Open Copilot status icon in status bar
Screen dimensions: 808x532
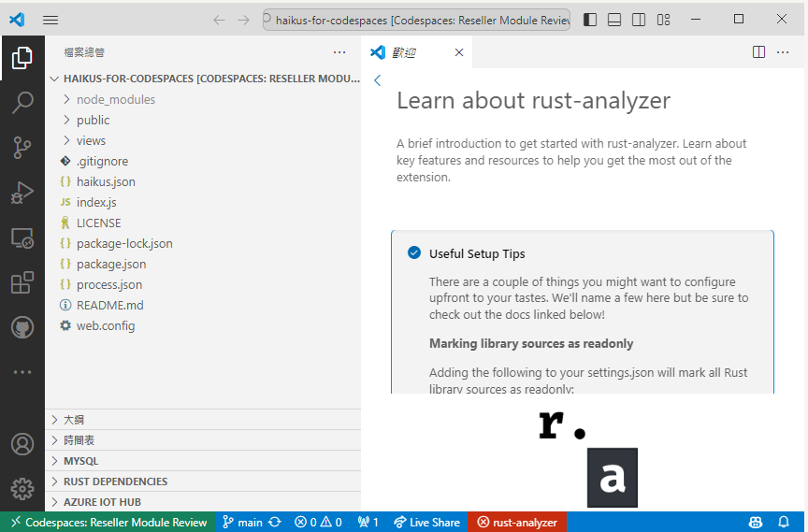pos(756,523)
